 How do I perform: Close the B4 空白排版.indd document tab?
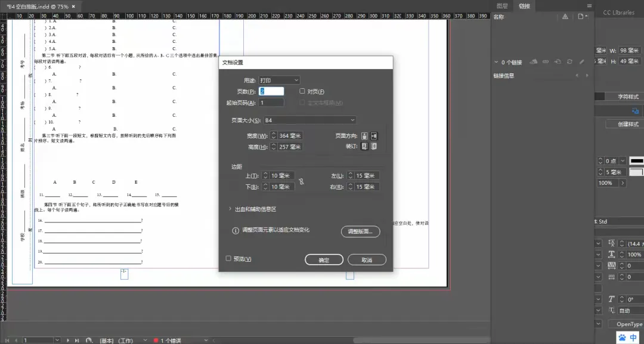click(x=73, y=7)
